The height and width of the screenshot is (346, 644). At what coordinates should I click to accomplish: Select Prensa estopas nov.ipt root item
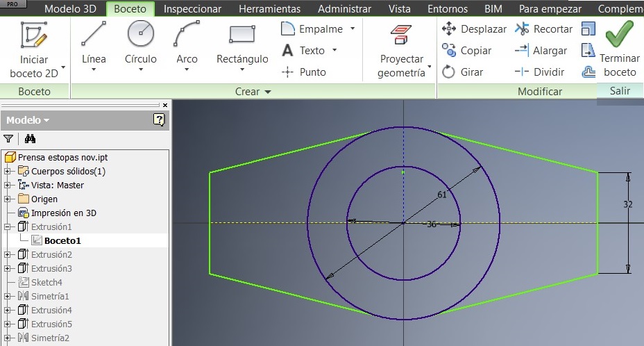click(62, 157)
